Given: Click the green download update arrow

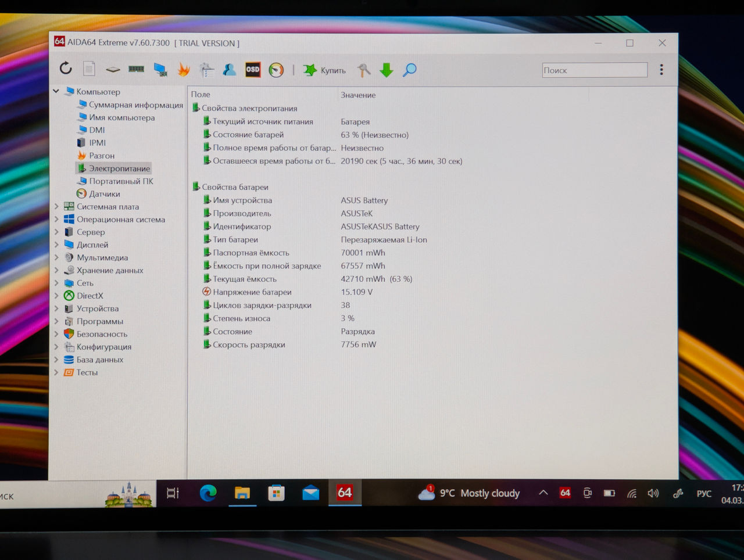Looking at the screenshot, I should pos(387,70).
